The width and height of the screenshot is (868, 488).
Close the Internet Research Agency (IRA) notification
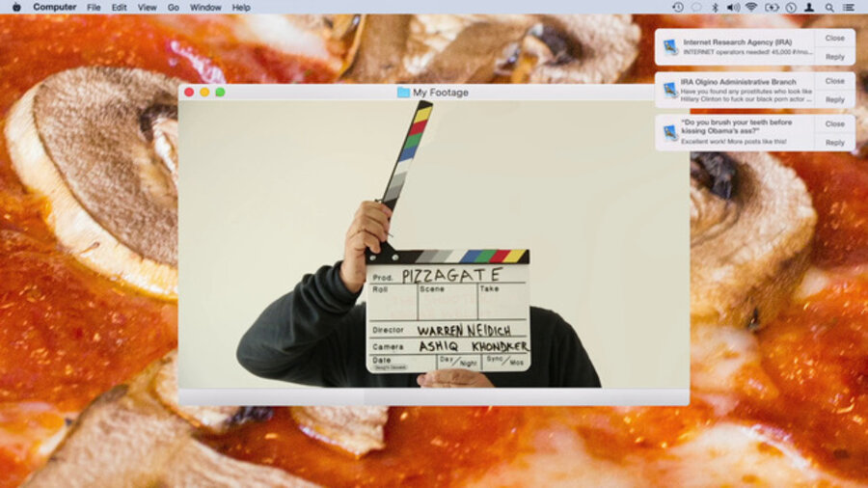coord(835,39)
